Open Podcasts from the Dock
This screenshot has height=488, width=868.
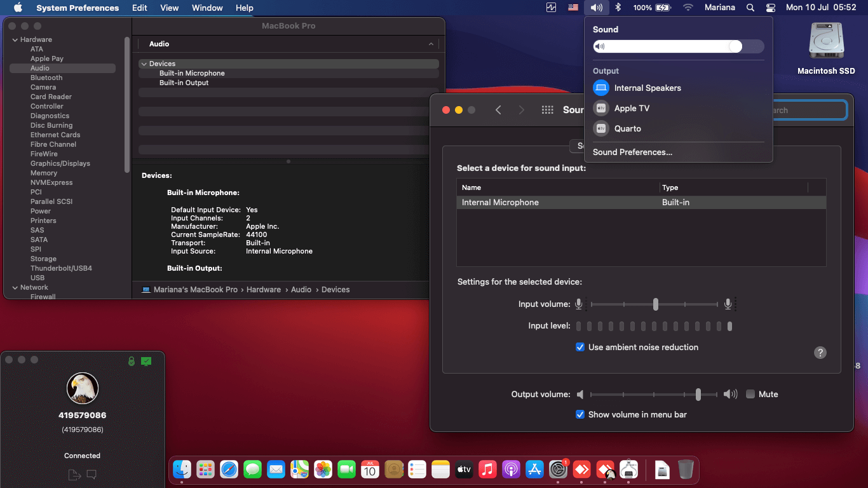511,470
